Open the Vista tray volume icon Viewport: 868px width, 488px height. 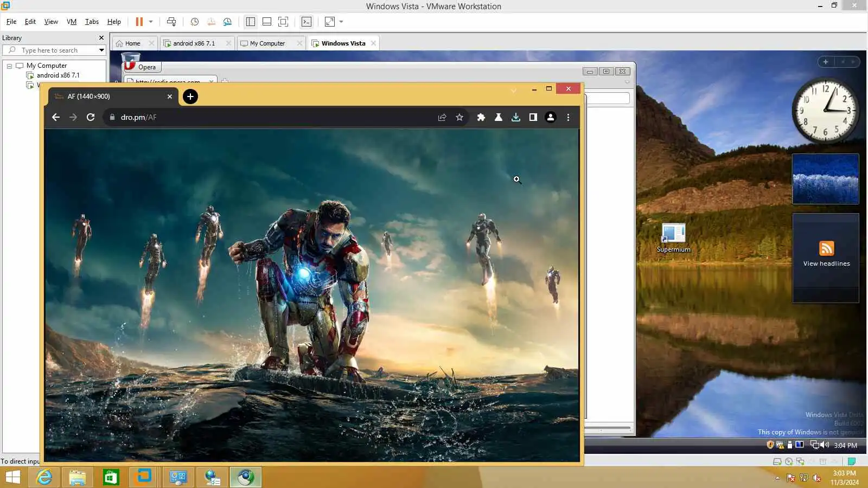pos(825,445)
